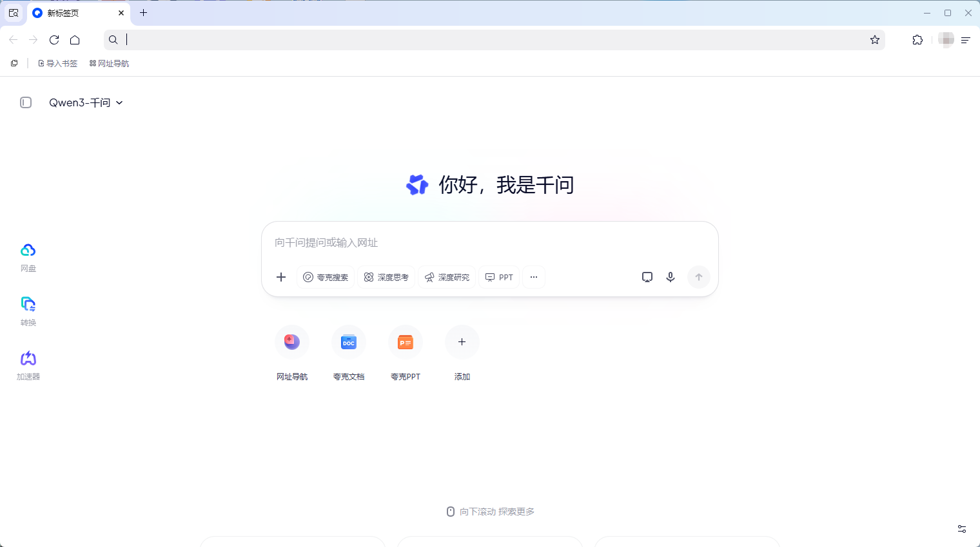The image size is (980, 547).
Task: Enable 深度思考 deep thinking mode
Action: (386, 277)
